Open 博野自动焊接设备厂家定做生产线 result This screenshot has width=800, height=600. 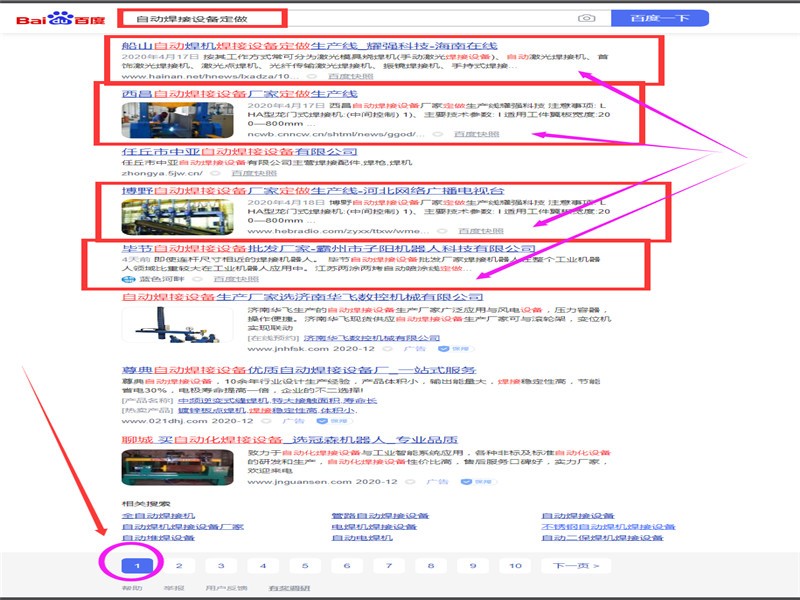313,191
